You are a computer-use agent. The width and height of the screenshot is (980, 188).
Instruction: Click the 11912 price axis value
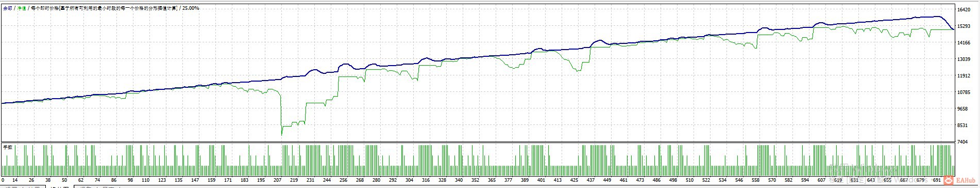(964, 75)
